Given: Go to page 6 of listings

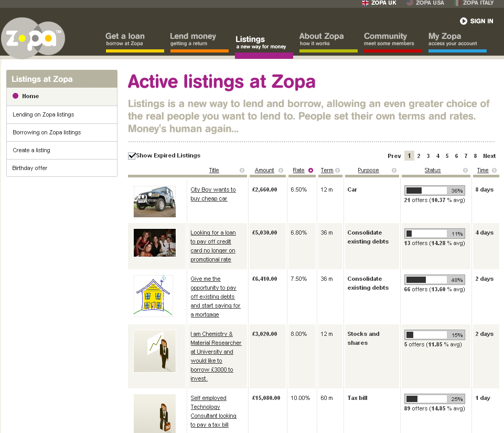Looking at the screenshot, I should (456, 156).
